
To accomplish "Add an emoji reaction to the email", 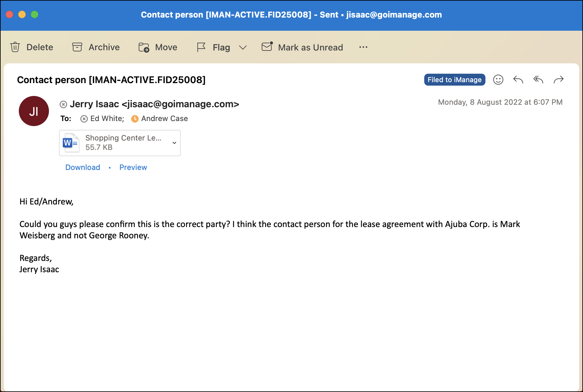I will 498,80.
